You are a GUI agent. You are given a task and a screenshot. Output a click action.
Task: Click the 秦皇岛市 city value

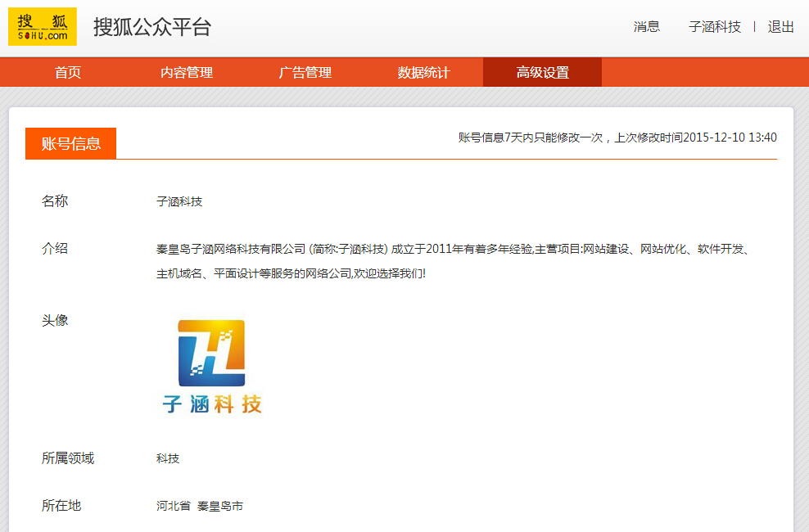[220, 506]
